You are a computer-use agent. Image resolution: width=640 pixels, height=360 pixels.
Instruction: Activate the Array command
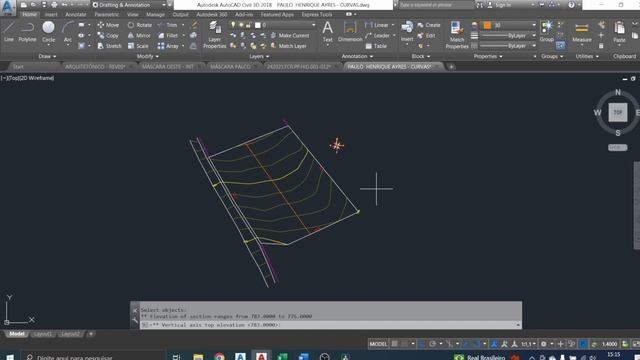(168, 46)
